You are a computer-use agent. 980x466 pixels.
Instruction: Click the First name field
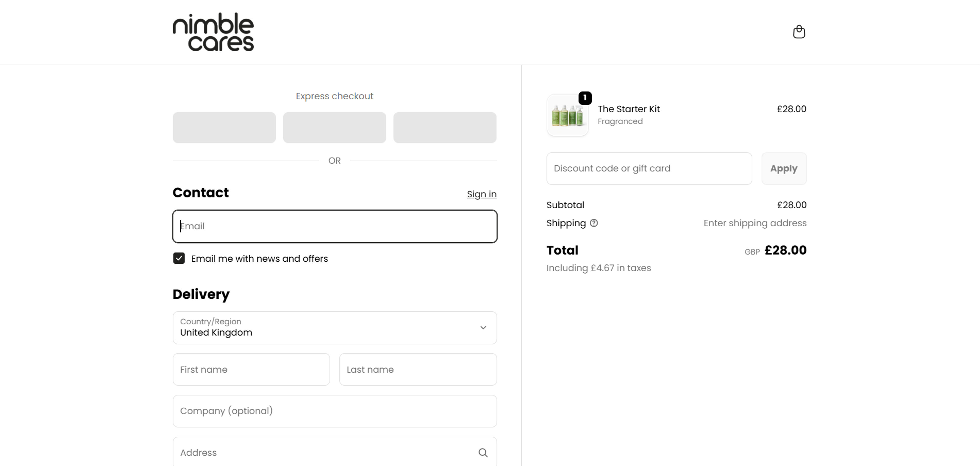tap(251, 369)
